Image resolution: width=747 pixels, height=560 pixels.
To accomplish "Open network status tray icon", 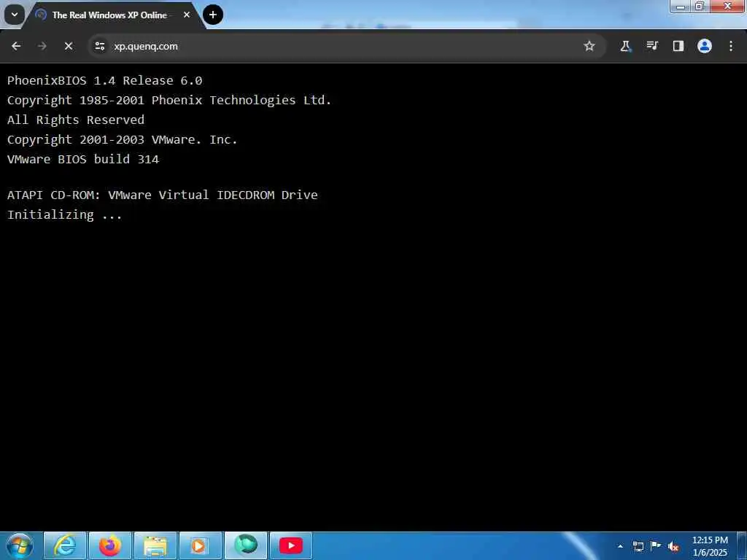I will [x=638, y=546].
